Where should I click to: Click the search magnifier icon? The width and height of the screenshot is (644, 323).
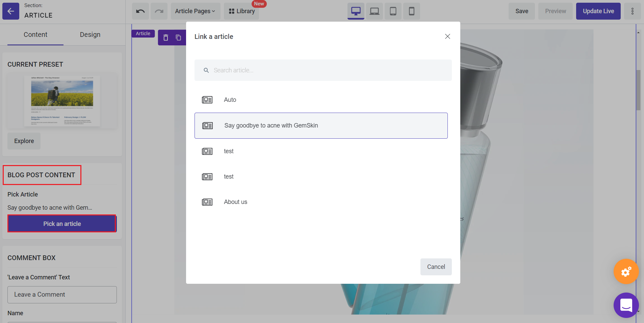click(x=206, y=70)
